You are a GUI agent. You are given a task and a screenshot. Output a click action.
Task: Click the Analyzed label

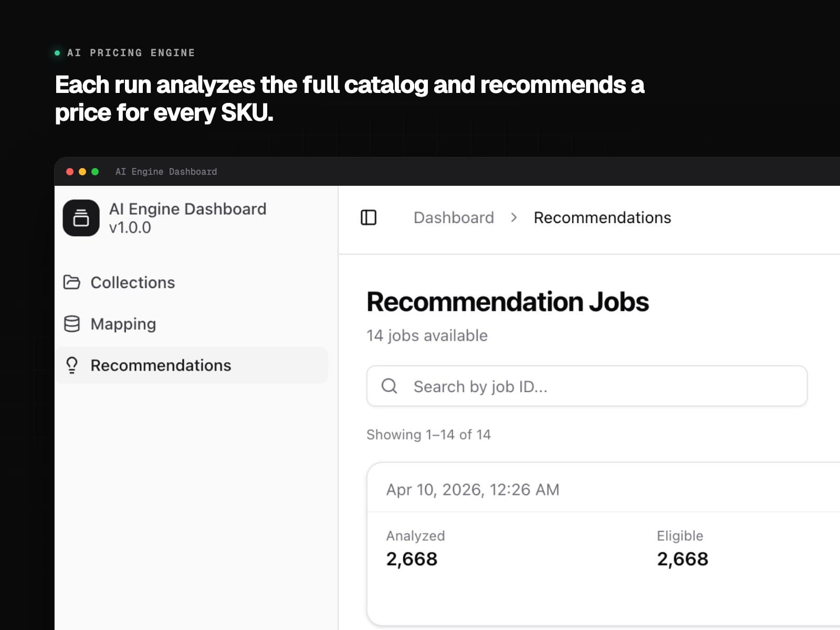coord(415,535)
